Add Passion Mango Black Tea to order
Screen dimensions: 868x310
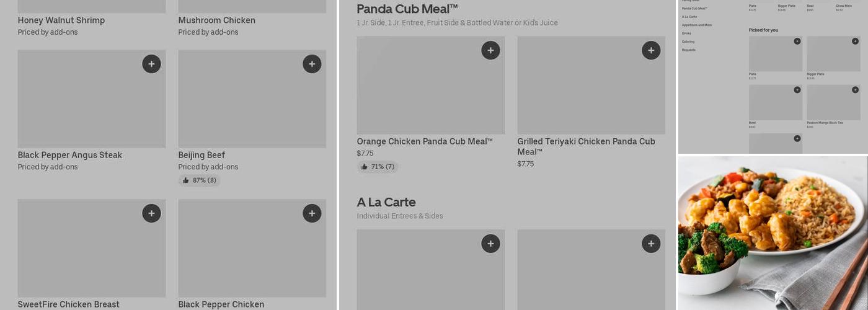point(855,90)
